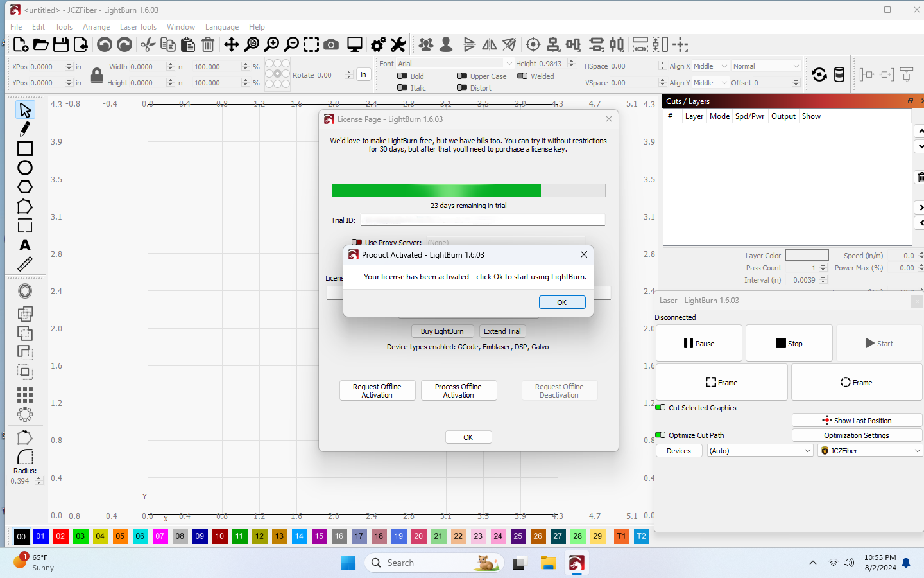Screen dimensions: 924x578
Task: Click the Rotate value stepper arrows
Action: [348, 74]
